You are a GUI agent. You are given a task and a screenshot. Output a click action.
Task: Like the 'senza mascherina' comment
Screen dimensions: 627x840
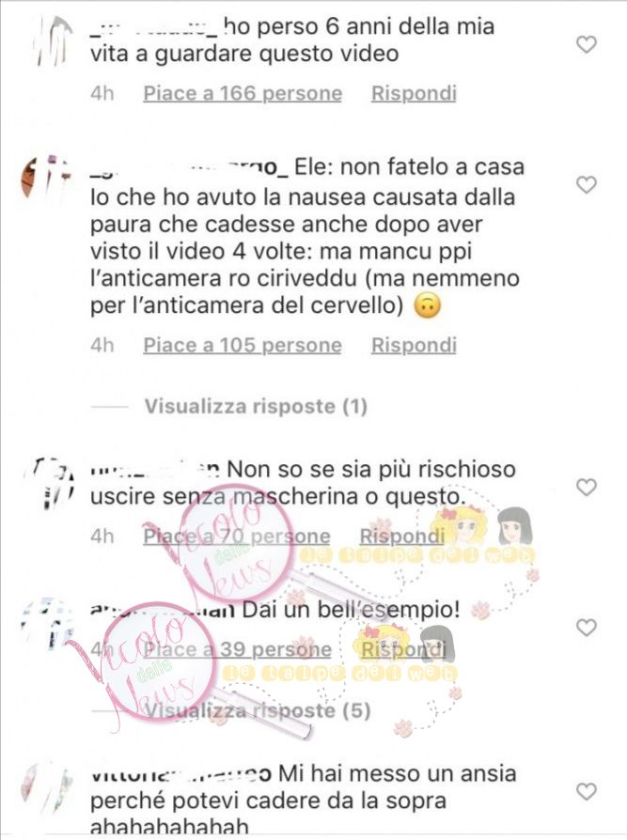pos(587,488)
